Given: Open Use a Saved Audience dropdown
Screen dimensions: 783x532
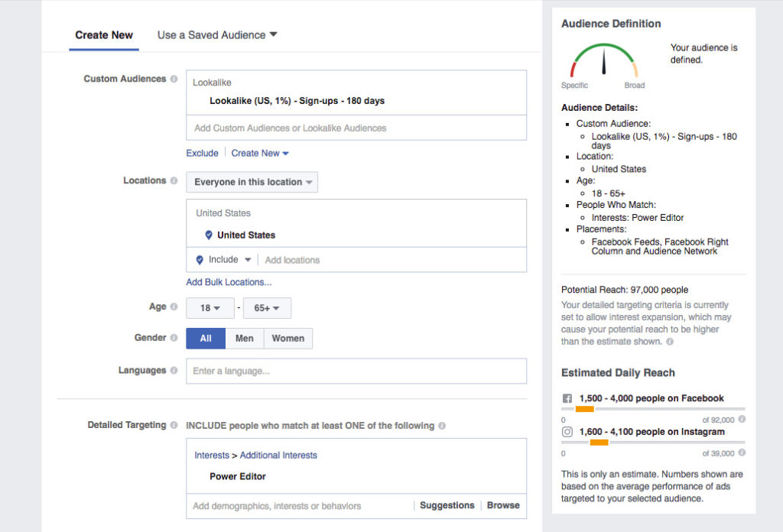Looking at the screenshot, I should [x=217, y=35].
